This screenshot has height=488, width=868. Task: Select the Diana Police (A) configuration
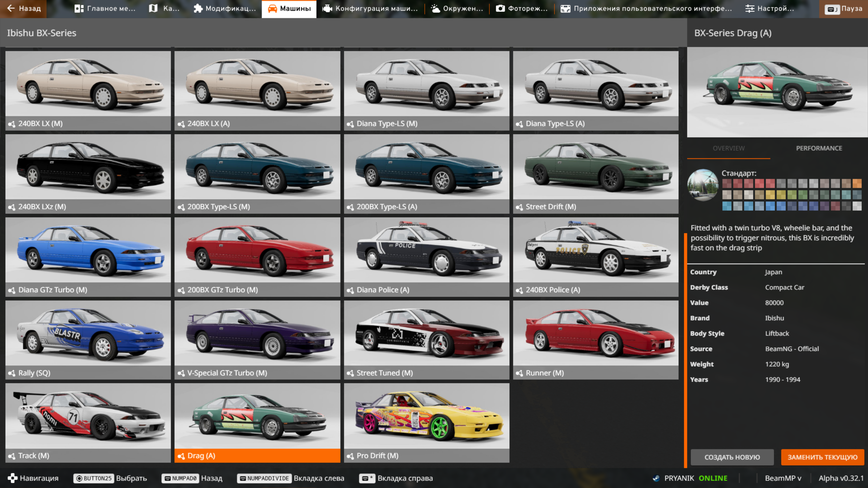click(x=426, y=257)
